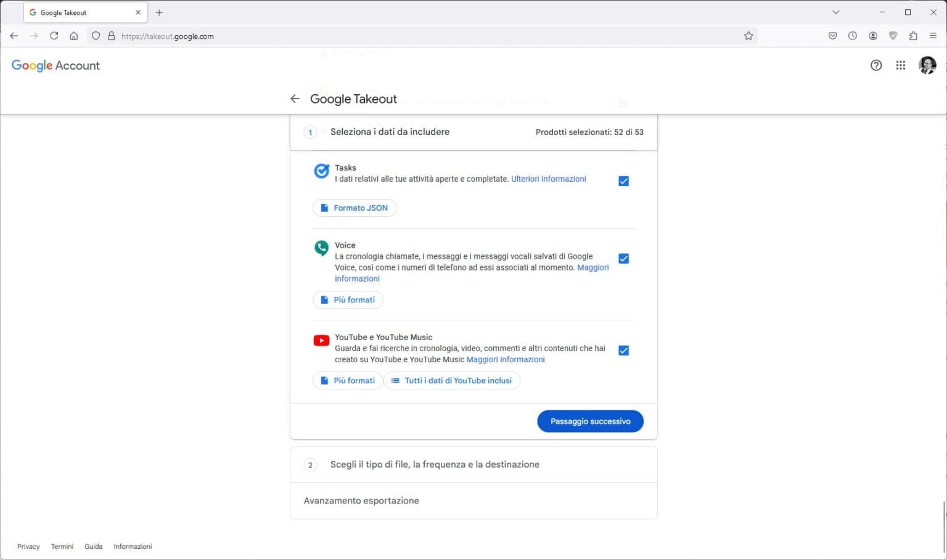947x560 pixels.
Task: Go back with Google Takeout arrow
Action: [295, 99]
